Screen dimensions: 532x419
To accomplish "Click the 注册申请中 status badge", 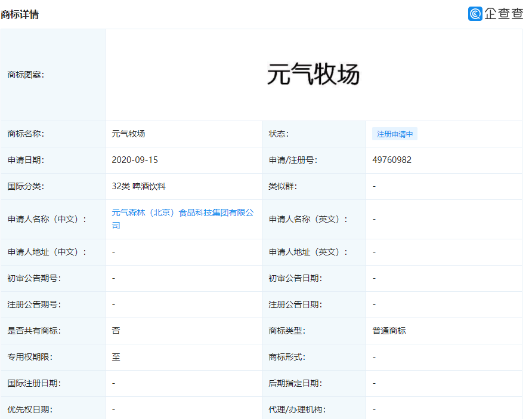I will pyautogui.click(x=395, y=134).
